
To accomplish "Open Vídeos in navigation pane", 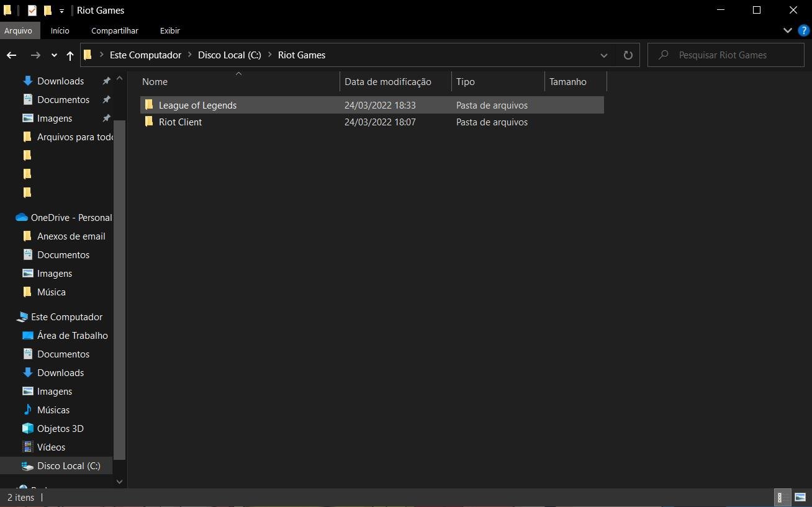I will (x=51, y=447).
